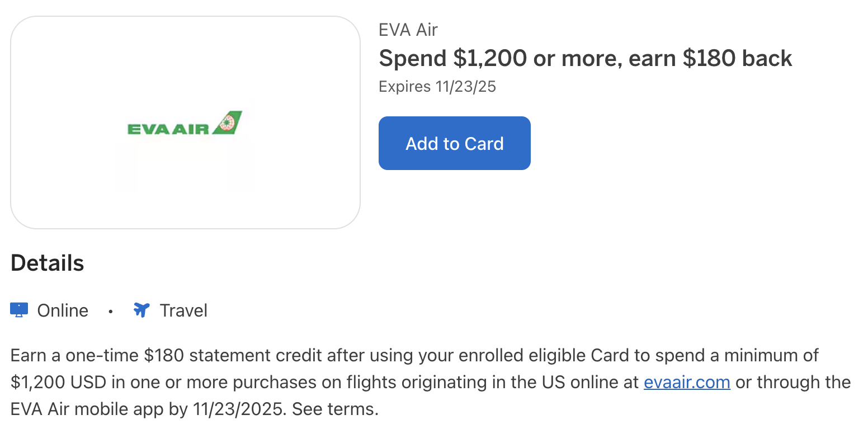The image size is (868, 443).
Task: Select the Travel category label
Action: (x=183, y=310)
